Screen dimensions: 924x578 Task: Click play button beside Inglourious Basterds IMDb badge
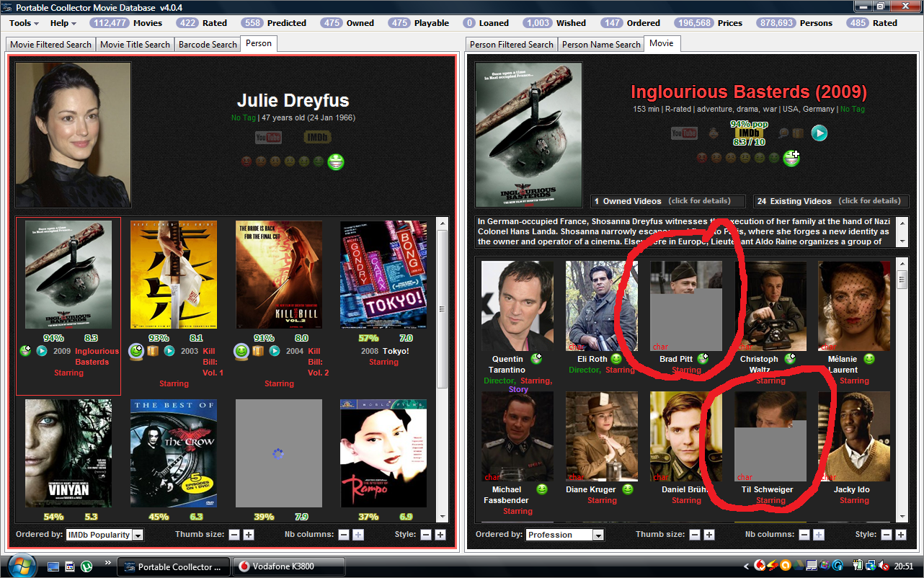[819, 133]
